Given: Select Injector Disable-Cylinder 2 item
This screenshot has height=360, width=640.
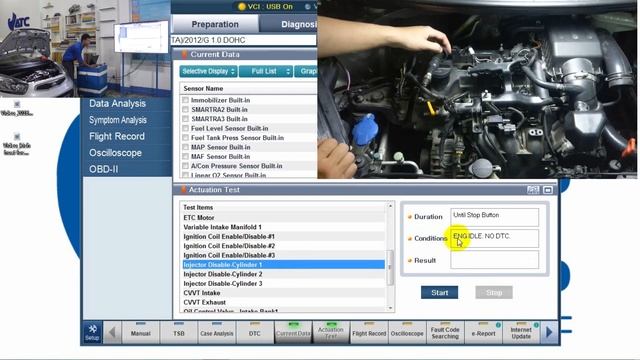Looking at the screenshot, I should tap(284, 274).
